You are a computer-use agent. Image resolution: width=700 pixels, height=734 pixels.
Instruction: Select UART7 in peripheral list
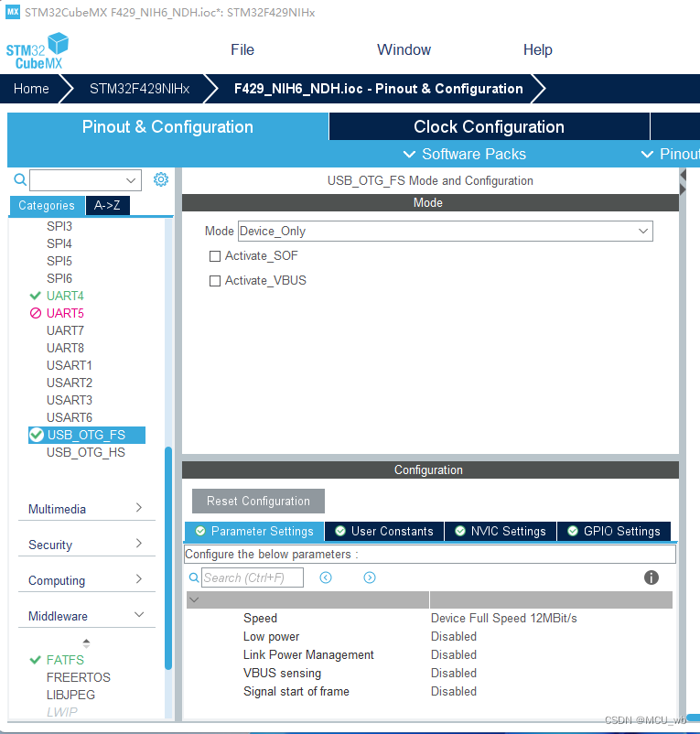click(65, 330)
